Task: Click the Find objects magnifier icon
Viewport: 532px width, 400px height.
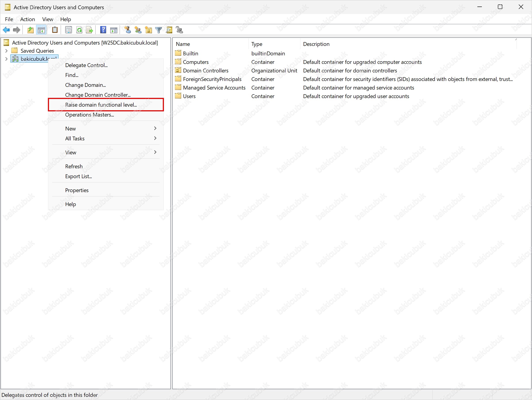Action: [x=169, y=30]
